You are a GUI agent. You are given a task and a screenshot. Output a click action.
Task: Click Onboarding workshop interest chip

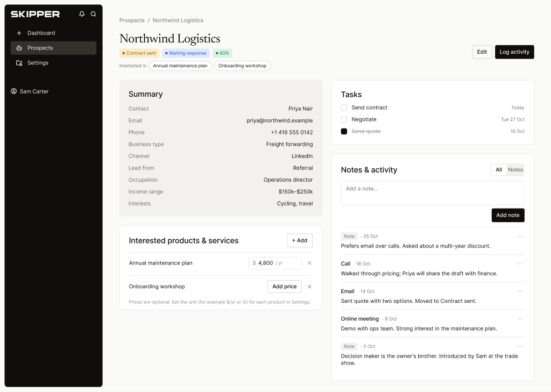[243, 66]
